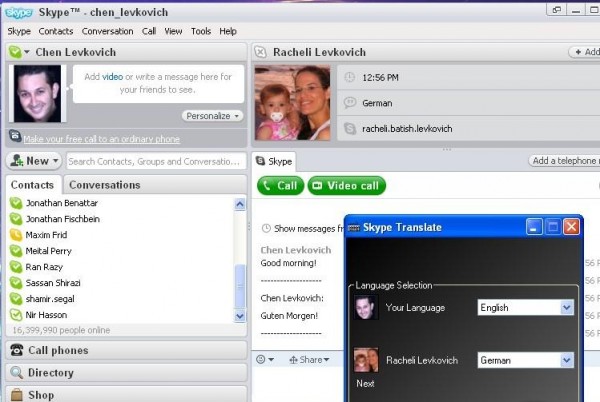600x402 pixels.
Task: Click the Directory magnifier icon
Action: [16, 372]
